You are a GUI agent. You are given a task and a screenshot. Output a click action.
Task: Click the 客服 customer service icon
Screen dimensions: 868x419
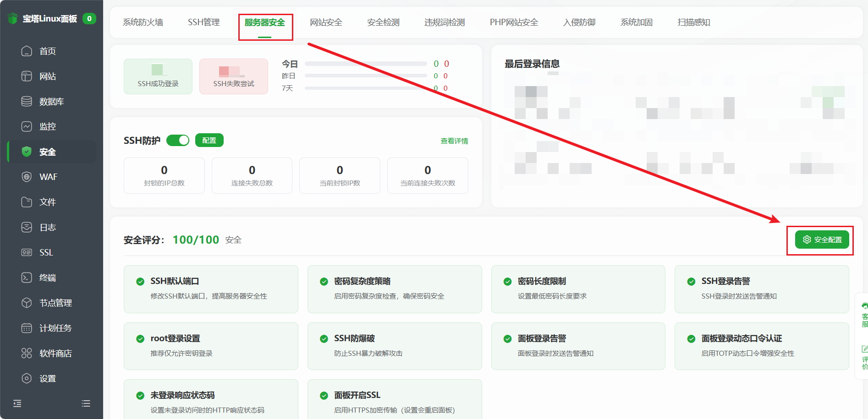864,306
